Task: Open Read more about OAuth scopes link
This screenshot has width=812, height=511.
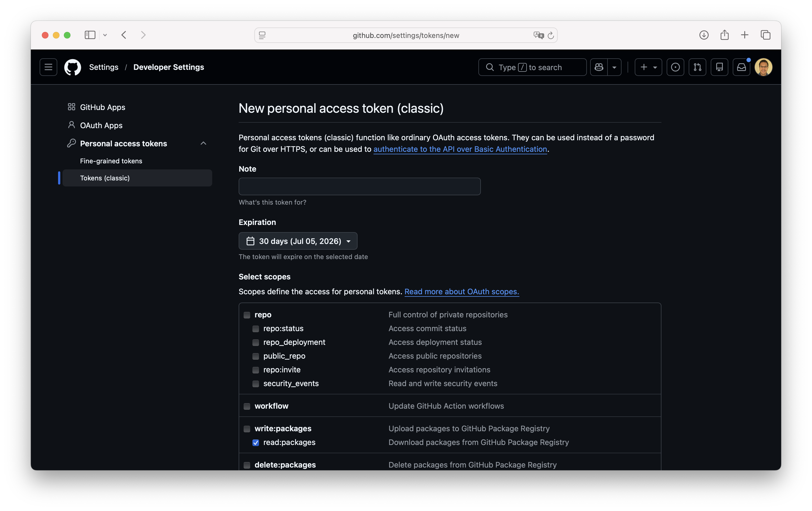Action: tap(462, 291)
